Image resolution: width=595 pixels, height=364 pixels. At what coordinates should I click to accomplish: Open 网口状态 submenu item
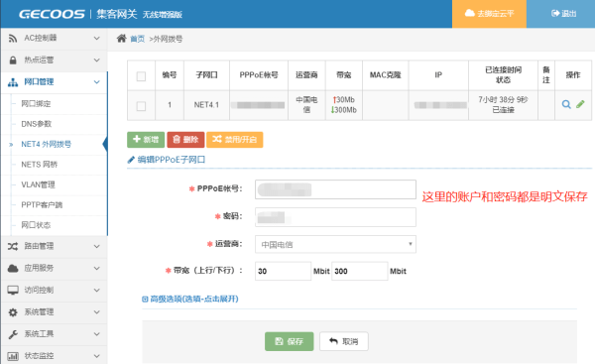click(x=36, y=225)
